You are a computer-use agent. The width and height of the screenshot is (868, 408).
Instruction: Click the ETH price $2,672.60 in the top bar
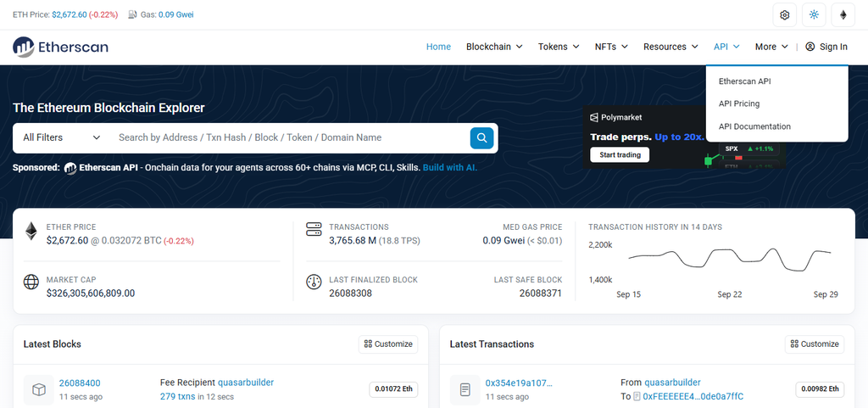70,14
